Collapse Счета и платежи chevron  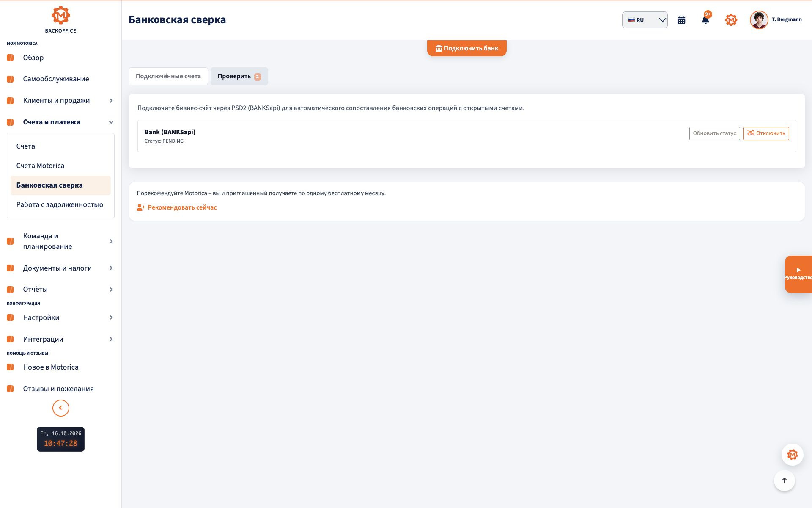[111, 122]
